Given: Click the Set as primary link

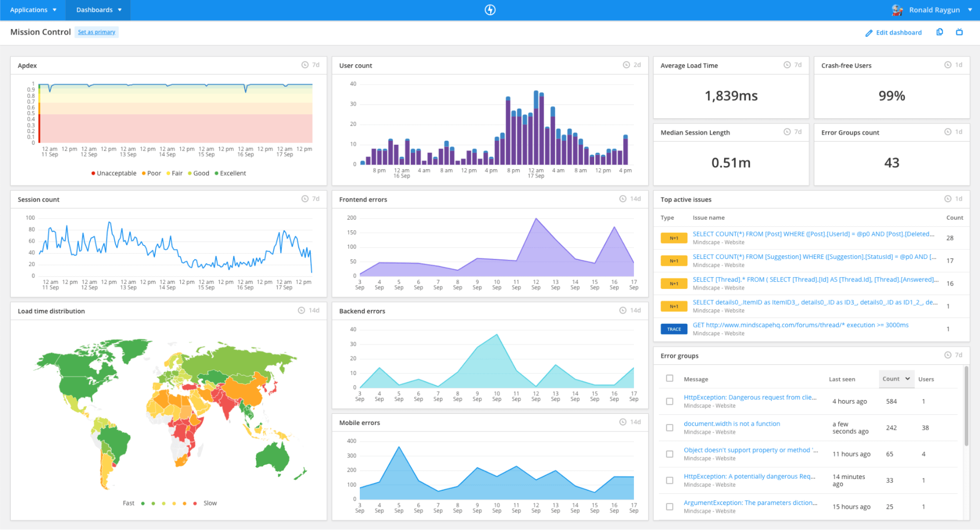Looking at the screenshot, I should (x=97, y=31).
